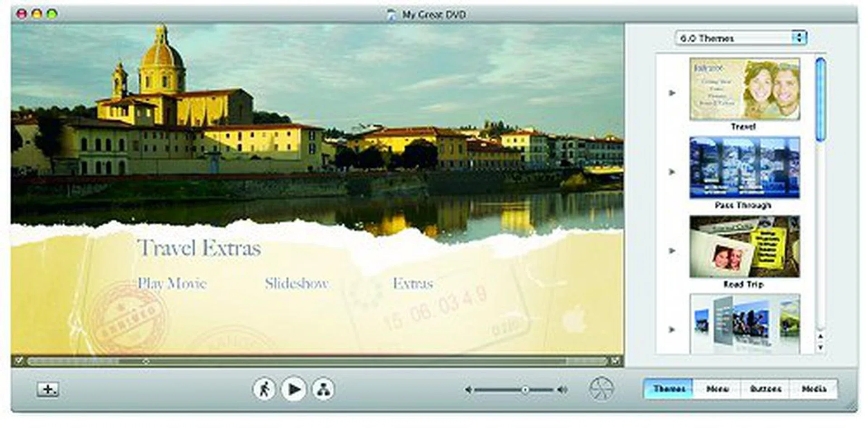Click the scroll down arrow in themes list
This screenshot has width=868, height=428.
(x=820, y=348)
